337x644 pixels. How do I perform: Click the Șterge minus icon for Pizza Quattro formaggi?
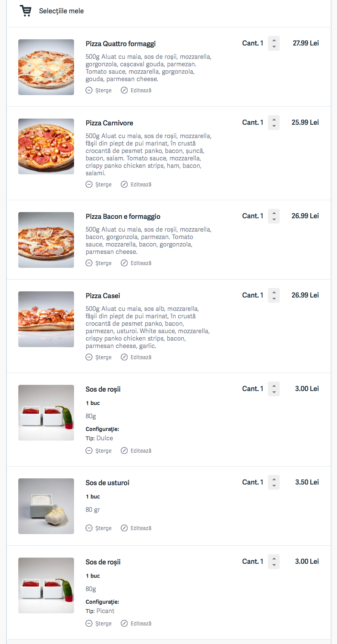[x=89, y=90]
